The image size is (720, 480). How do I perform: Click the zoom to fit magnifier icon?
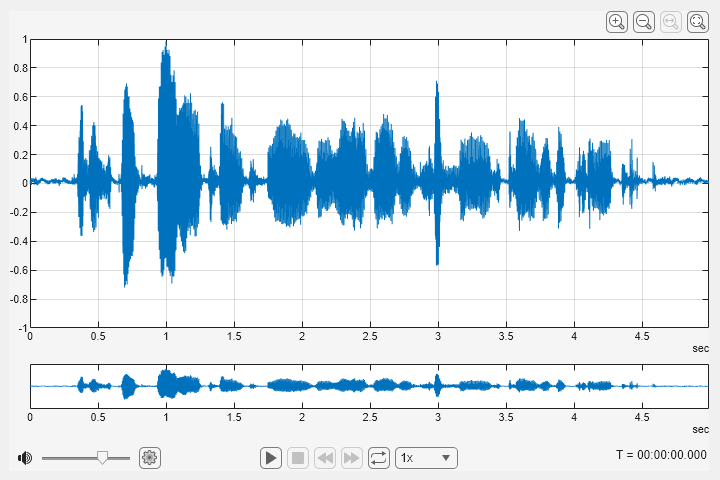coord(698,21)
